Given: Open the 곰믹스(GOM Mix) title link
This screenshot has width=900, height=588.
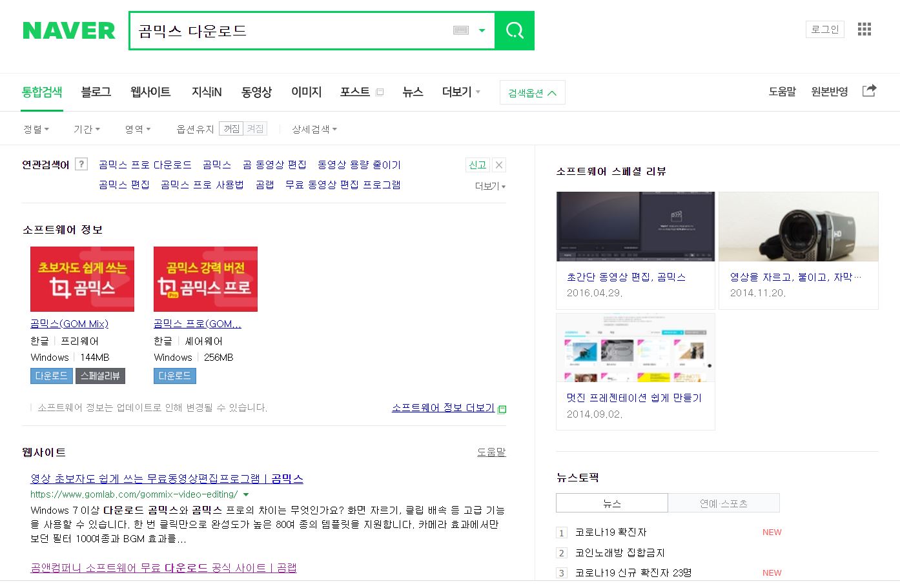Looking at the screenshot, I should click(x=69, y=323).
